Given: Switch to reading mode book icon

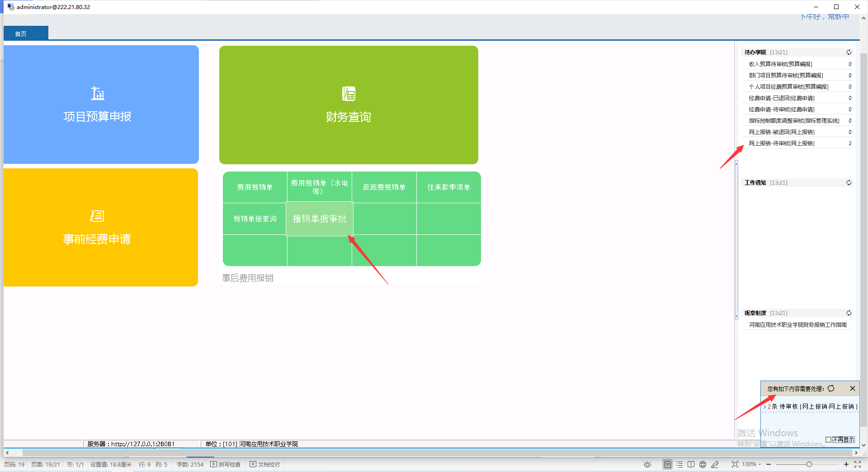Looking at the screenshot, I should (691, 464).
